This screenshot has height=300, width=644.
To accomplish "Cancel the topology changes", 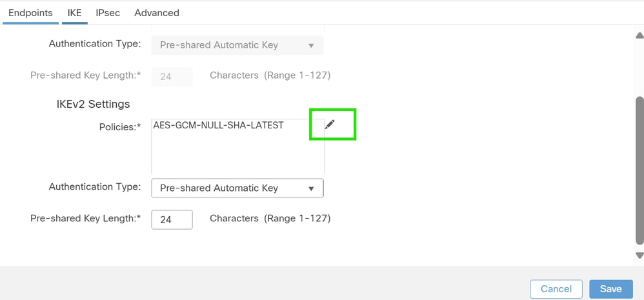I will [556, 289].
